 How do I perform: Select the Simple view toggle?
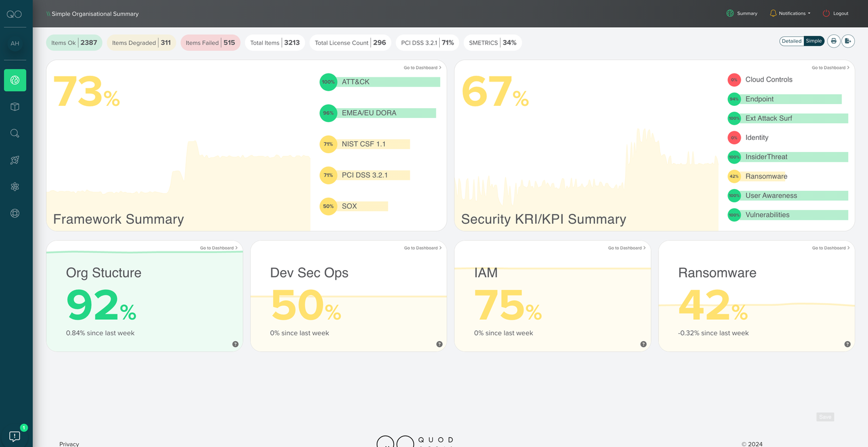[x=814, y=41]
